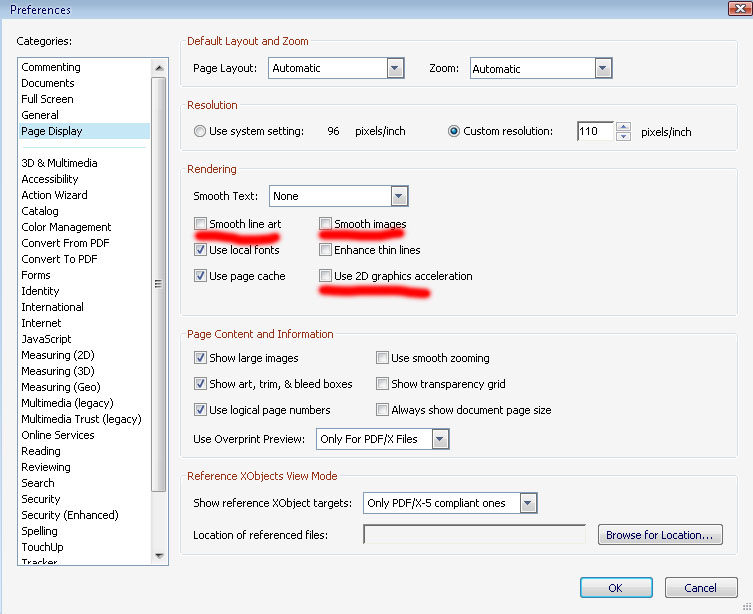This screenshot has width=753, height=614.
Task: Select Measuring (2D) category
Action: (x=58, y=355)
